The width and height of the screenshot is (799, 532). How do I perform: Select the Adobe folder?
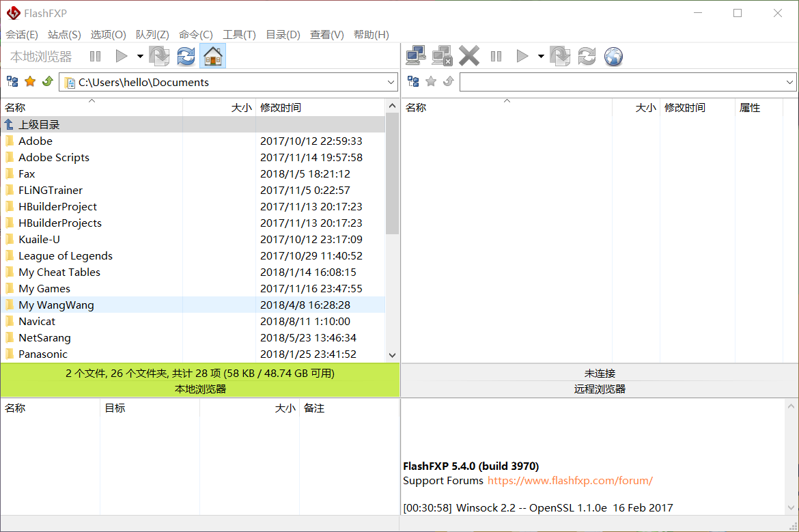tap(193, 141)
